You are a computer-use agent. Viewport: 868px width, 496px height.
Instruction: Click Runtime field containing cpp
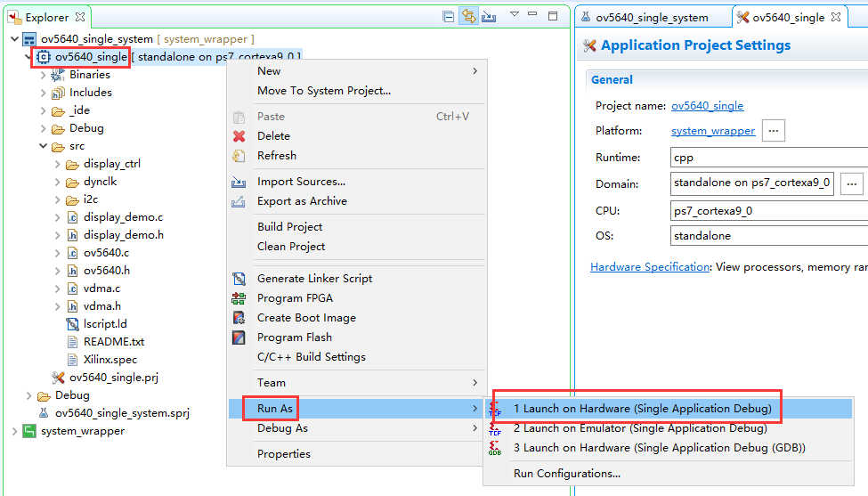point(769,158)
